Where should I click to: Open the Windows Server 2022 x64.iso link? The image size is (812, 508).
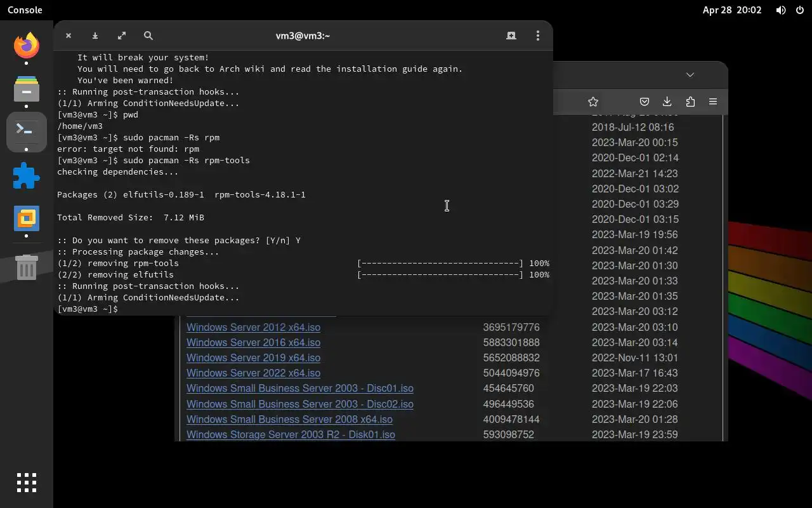click(253, 373)
